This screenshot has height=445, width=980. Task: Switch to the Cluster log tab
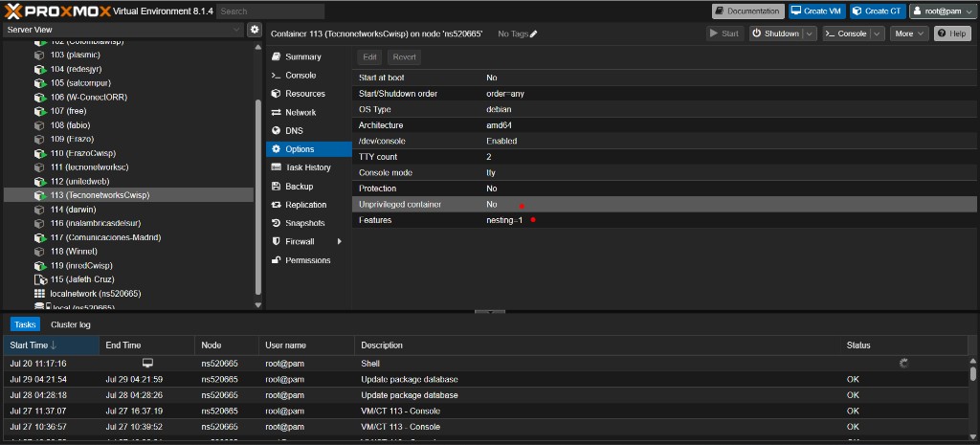[x=71, y=324]
